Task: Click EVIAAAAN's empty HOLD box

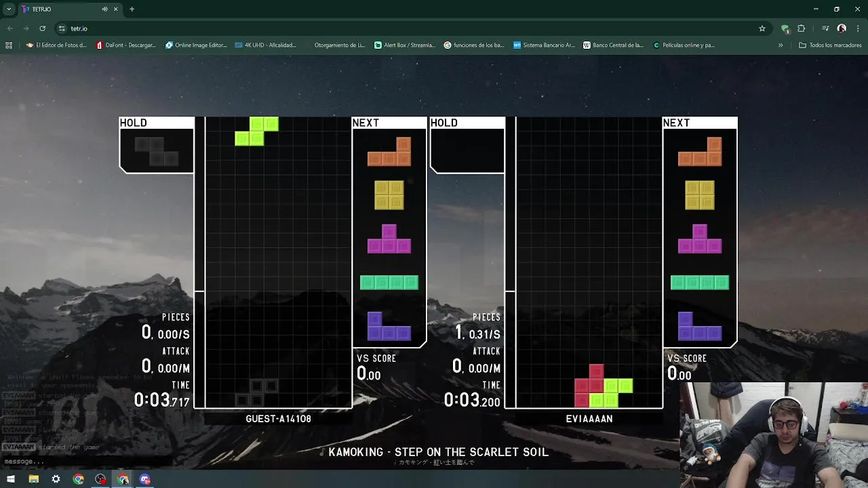Action: (468, 149)
